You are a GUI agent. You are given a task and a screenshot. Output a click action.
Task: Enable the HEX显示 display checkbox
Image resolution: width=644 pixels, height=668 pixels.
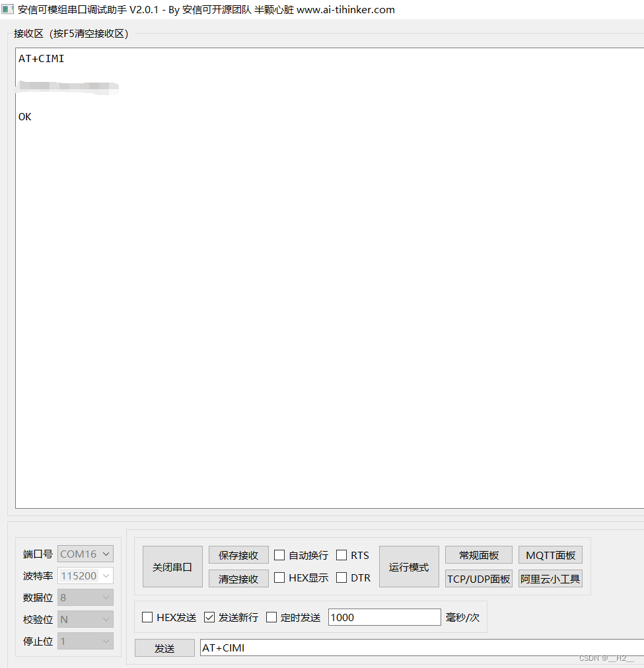[279, 577]
